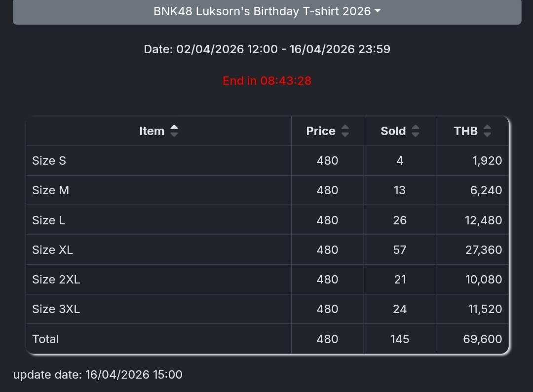Viewport: 533px width, 392px height.
Task: Sort table by THB column icon
Action: tap(487, 131)
